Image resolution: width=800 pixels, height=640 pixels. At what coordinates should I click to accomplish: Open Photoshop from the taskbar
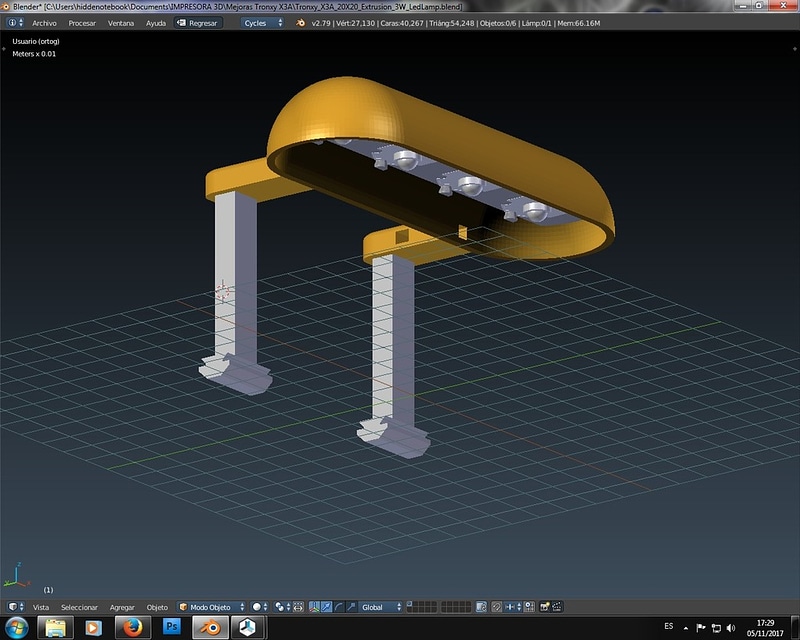(171, 627)
